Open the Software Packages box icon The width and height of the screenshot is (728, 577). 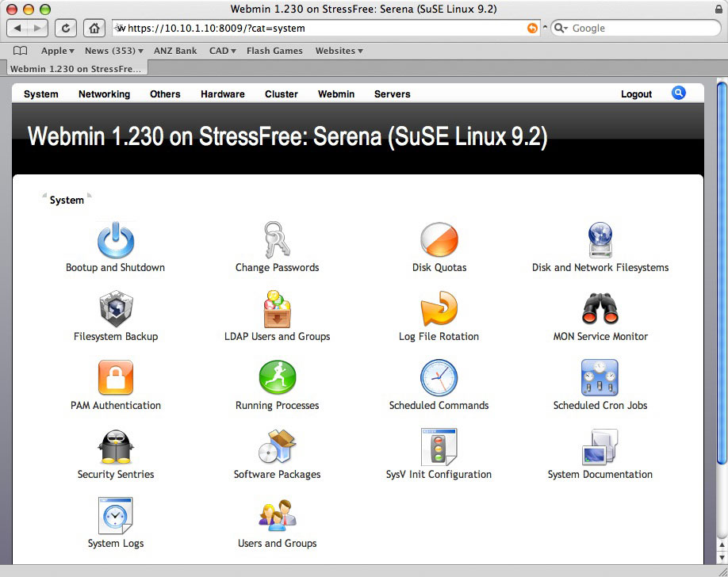pos(278,446)
